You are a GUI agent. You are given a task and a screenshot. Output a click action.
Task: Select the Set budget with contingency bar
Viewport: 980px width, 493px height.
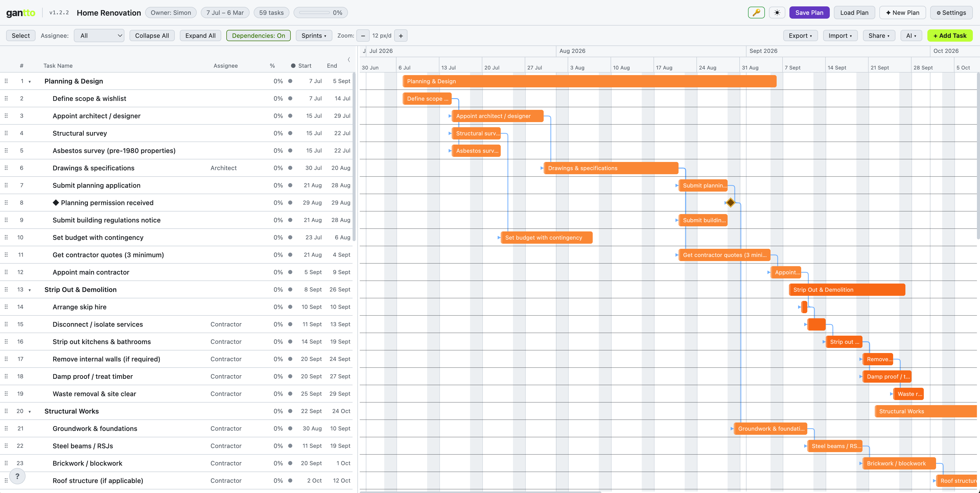coord(547,237)
